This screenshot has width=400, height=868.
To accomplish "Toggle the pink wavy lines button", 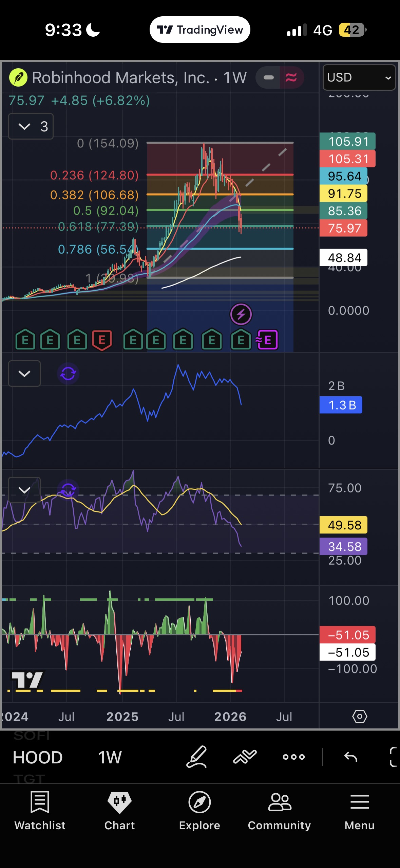I will 291,77.
